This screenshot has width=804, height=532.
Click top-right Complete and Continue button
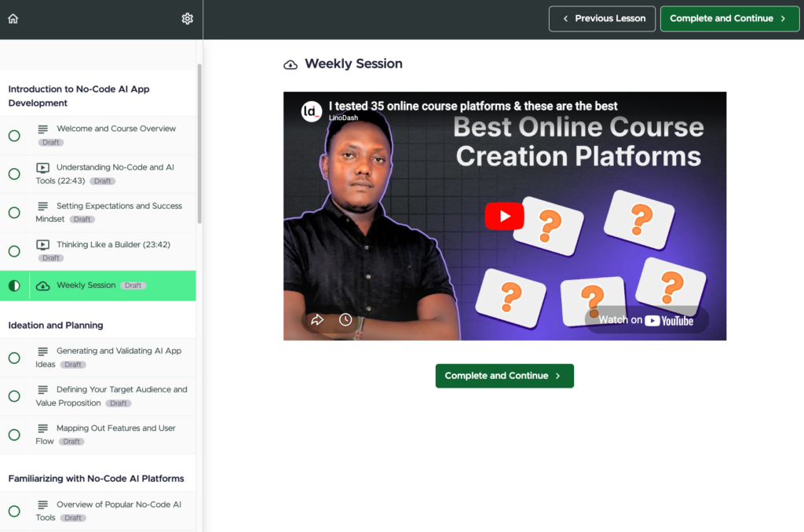tap(729, 19)
